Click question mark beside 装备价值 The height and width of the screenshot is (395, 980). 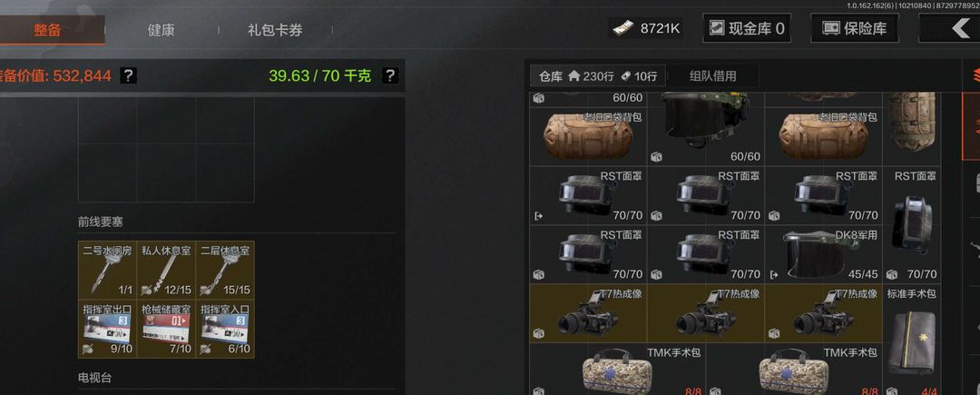[128, 75]
